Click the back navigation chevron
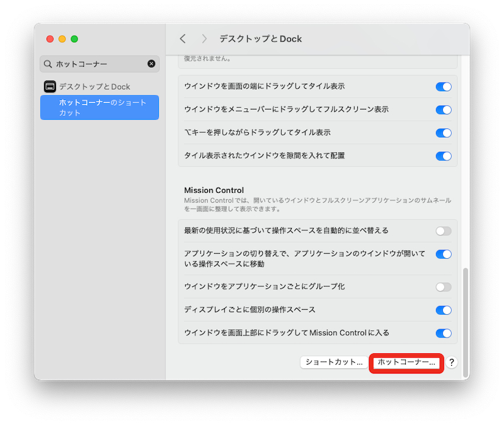504x425 pixels. click(183, 39)
